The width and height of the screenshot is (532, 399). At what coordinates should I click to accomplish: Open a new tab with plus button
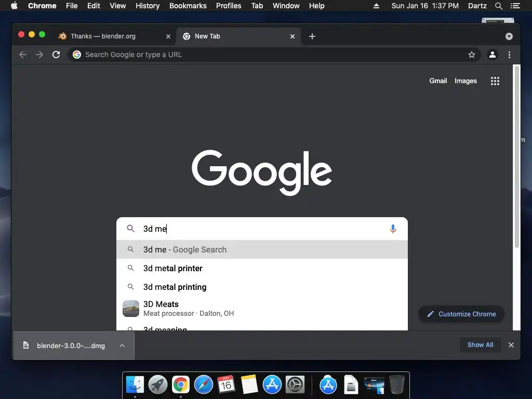(x=312, y=36)
